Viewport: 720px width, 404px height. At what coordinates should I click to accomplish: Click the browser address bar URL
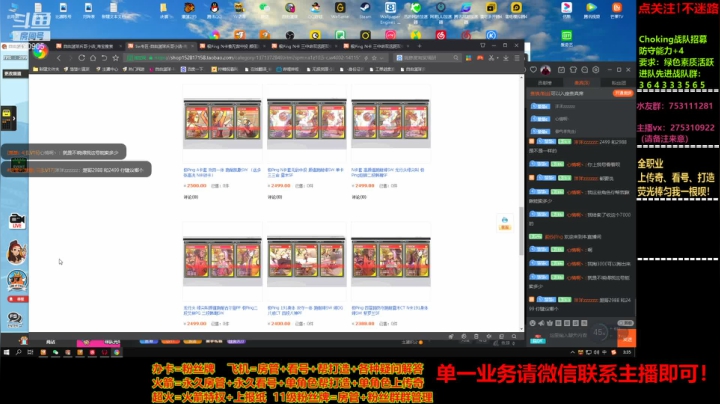pos(257,58)
